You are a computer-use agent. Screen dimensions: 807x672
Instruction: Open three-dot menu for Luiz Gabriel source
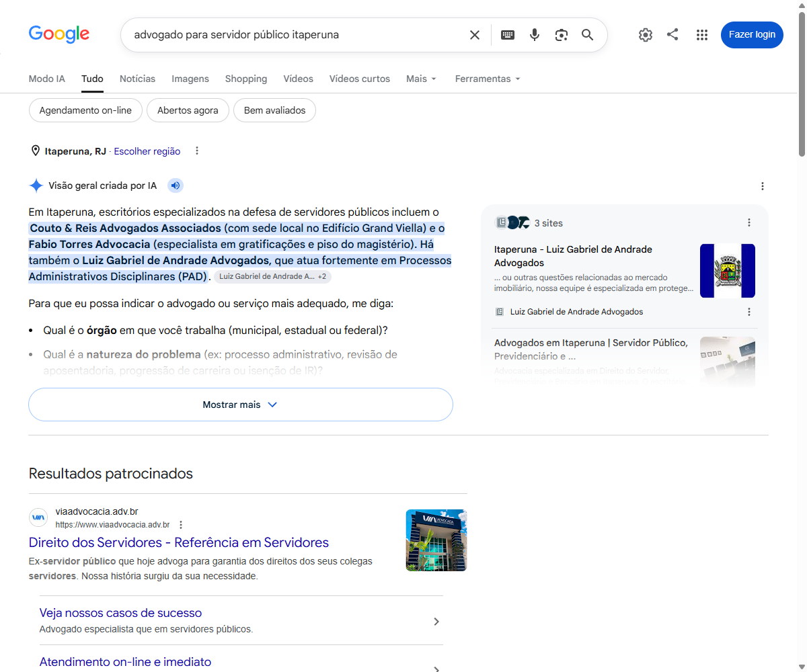(749, 312)
